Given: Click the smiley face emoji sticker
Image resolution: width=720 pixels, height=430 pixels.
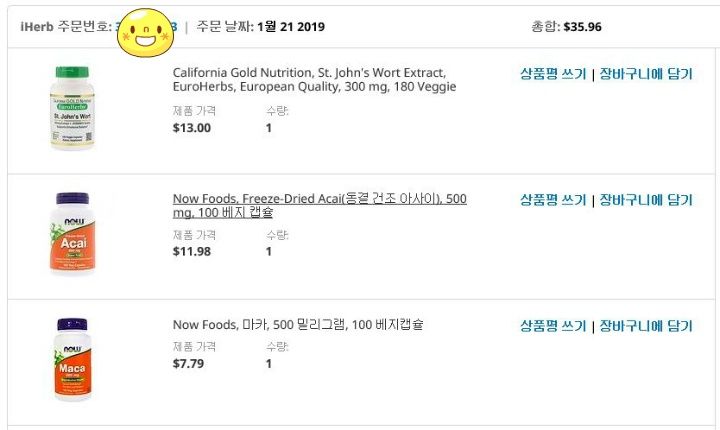Looking at the screenshot, I should (x=146, y=33).
